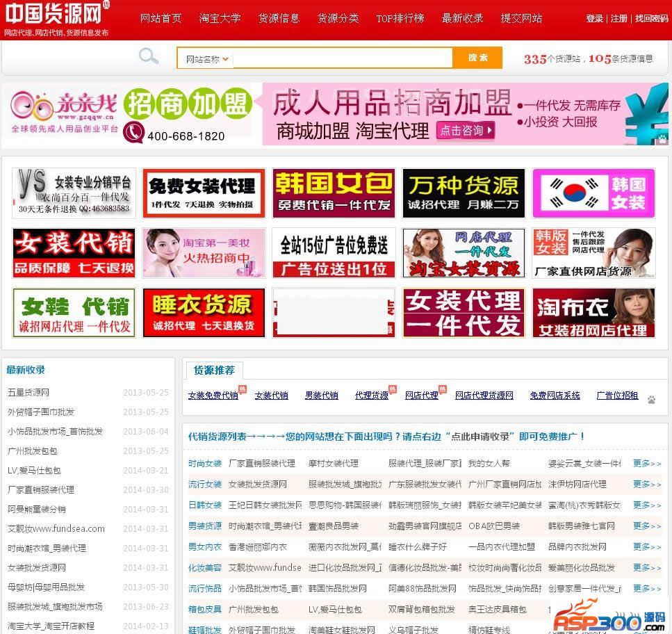Click the 注册 link

(x=619, y=19)
